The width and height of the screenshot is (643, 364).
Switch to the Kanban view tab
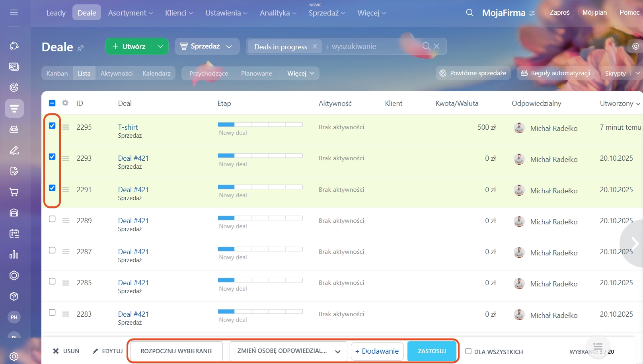[x=57, y=73]
